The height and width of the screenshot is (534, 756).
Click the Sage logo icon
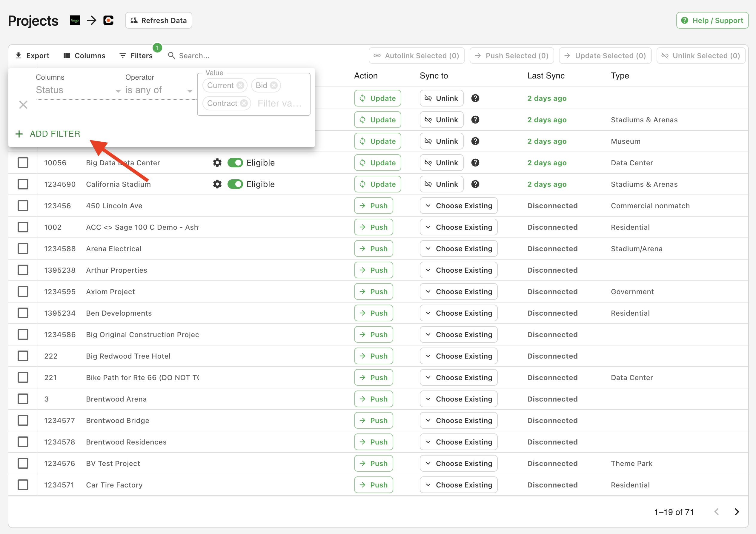pos(75,20)
